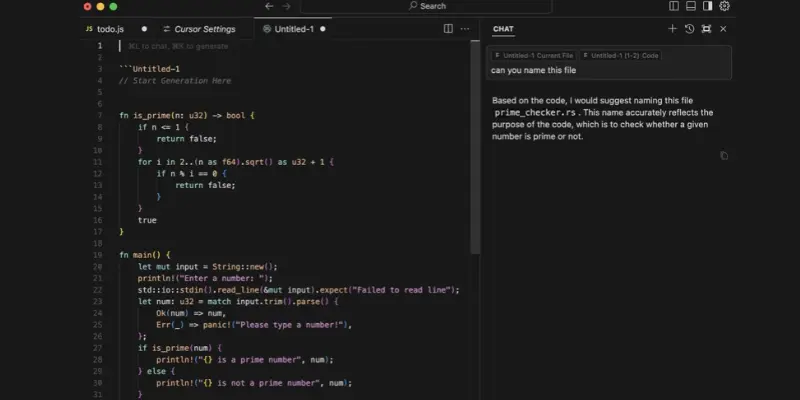
Task: Open Cursor settings gear icon
Action: [724, 6]
